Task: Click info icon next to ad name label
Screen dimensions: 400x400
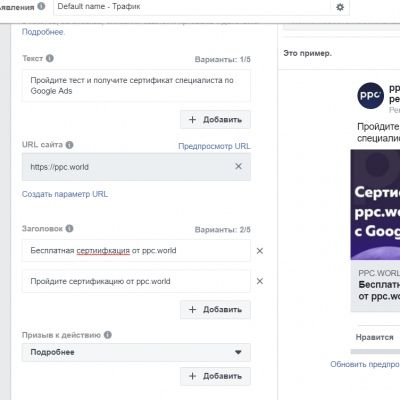Action: point(41,6)
